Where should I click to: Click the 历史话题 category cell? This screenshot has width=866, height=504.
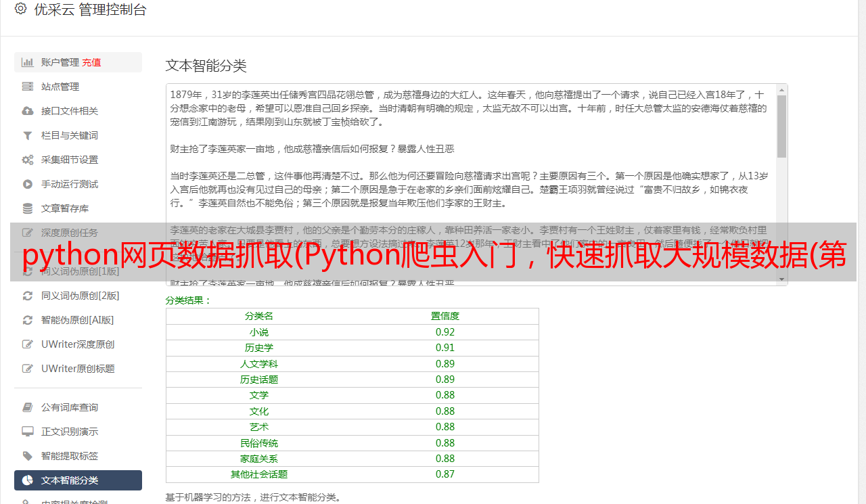(259, 380)
